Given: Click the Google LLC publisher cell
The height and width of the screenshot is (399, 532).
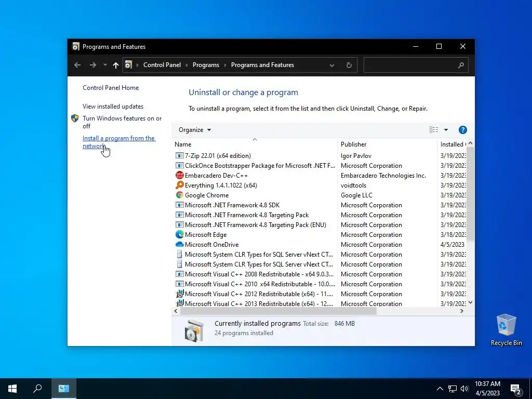Looking at the screenshot, I should (356, 195).
